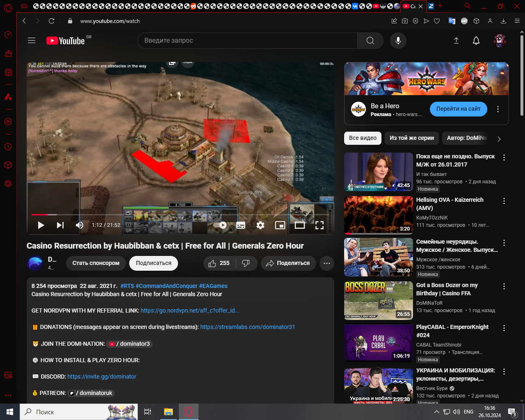Open the tab search magnifier
Image resolution: width=525 pixels, height=420 pixels.
pos(468,6)
